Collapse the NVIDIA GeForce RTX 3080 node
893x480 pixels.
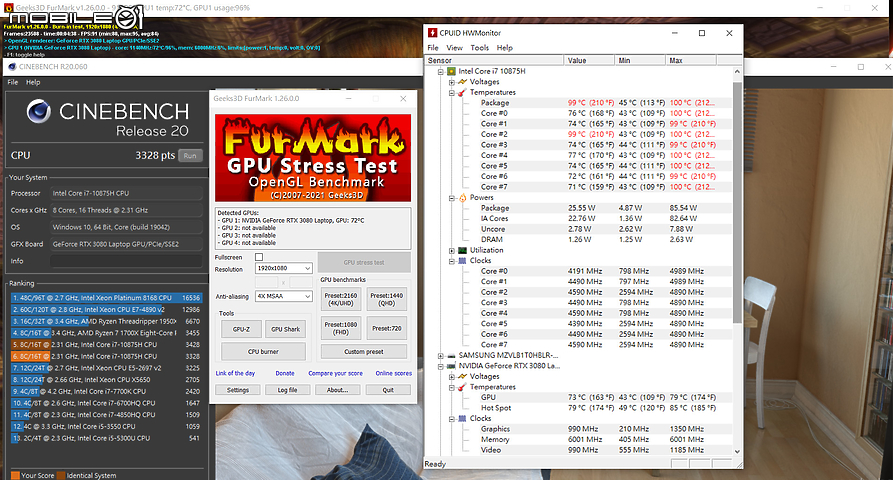tap(441, 366)
